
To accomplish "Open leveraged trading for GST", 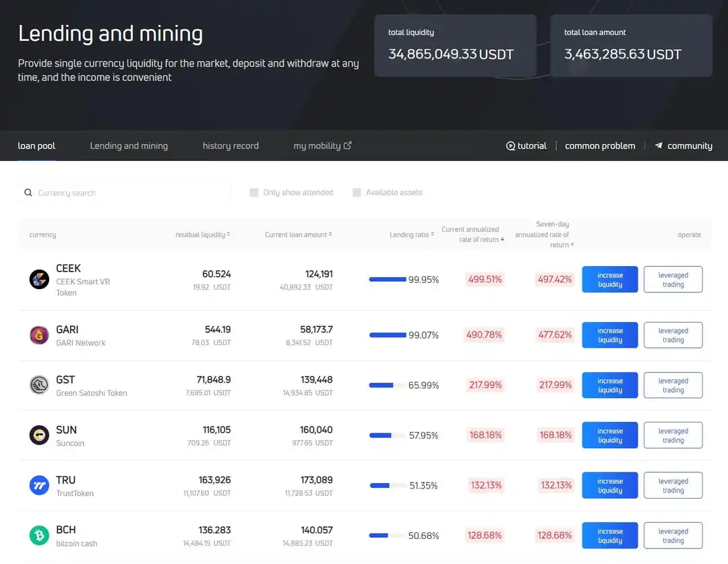I will pos(673,385).
